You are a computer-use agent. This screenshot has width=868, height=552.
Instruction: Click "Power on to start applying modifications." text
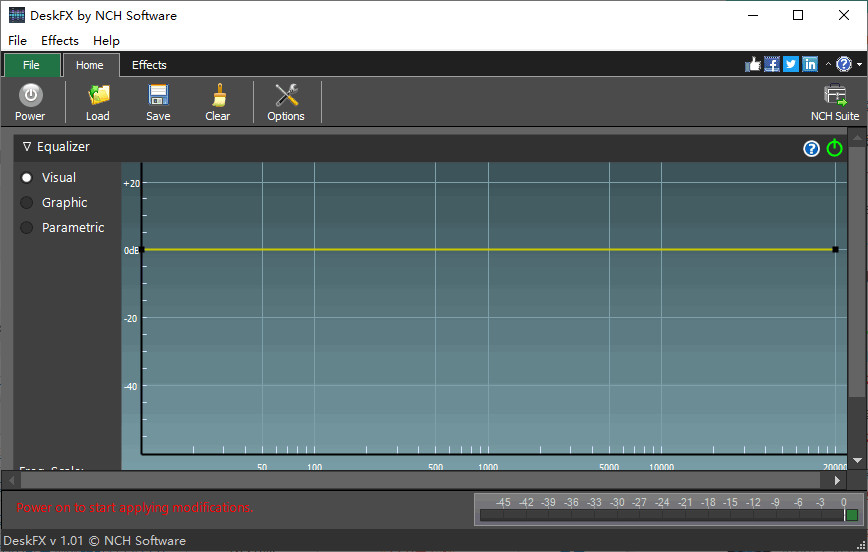pos(135,507)
